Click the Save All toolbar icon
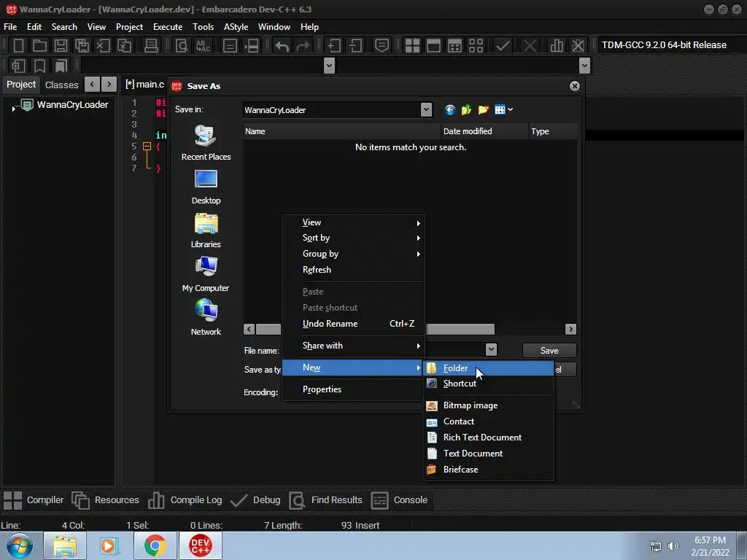This screenshot has width=747, height=560. [82, 46]
